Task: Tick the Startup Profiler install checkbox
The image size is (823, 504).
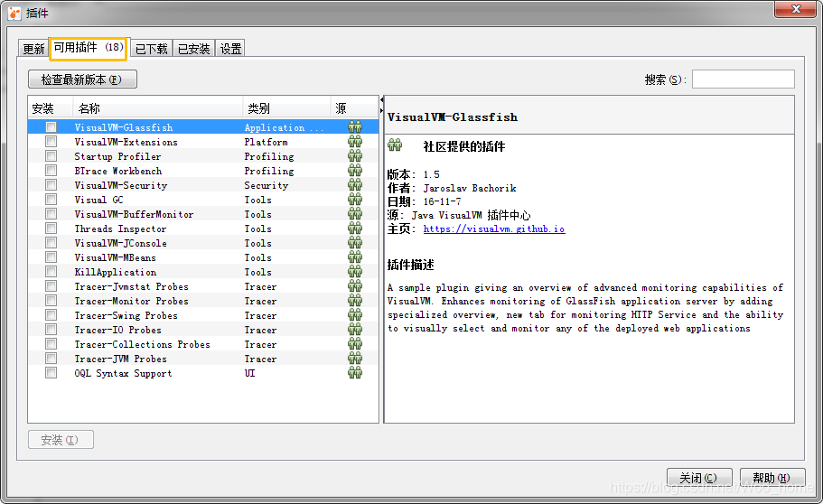Action: click(x=51, y=156)
